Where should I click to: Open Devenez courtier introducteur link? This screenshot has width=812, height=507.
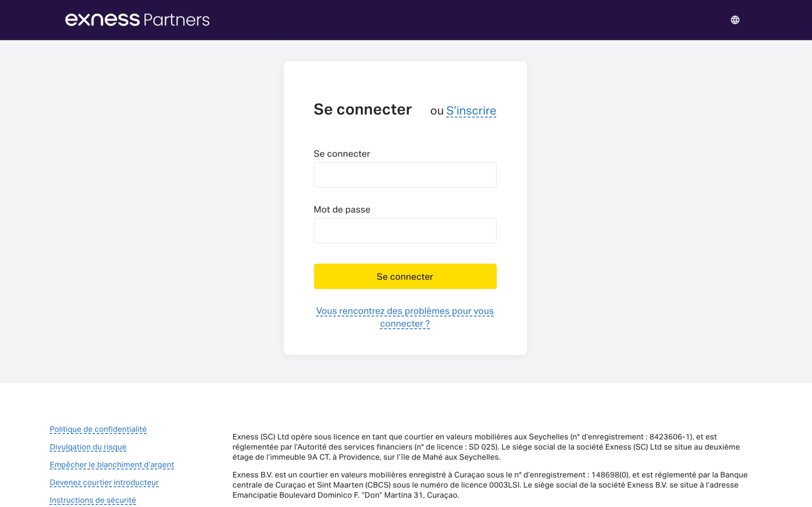104,482
